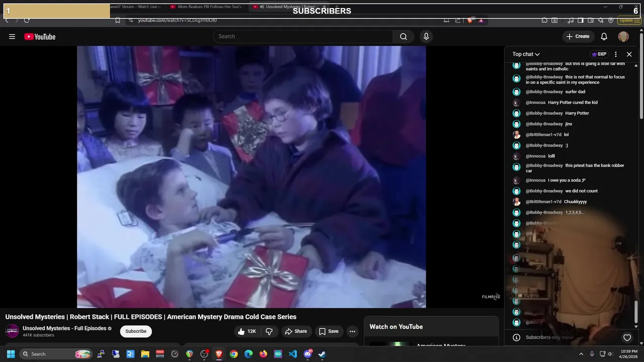Image resolution: width=644 pixels, height=362 pixels.
Task: Bookmark this page in the browser
Action: (x=117, y=20)
